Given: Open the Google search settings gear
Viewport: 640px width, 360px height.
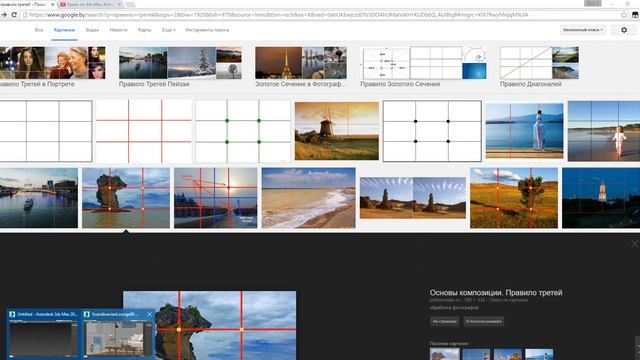Looking at the screenshot, I should (624, 30).
